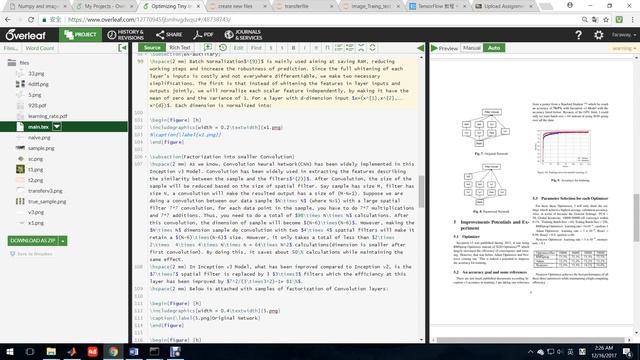
Task: Select 920.pdf in the file list
Action: [37, 105]
